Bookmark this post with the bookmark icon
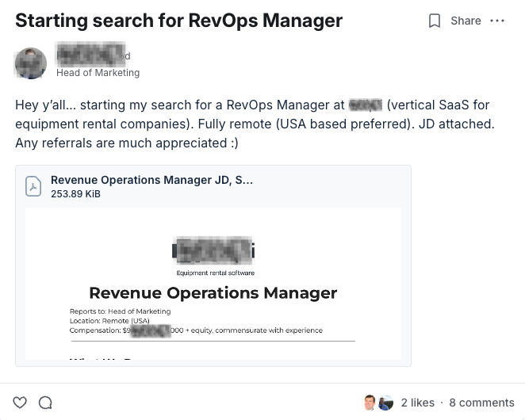The image size is (525, 420). [435, 21]
